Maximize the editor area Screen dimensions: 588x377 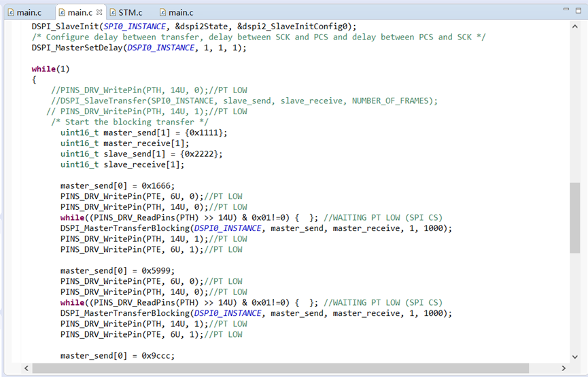[x=578, y=10]
